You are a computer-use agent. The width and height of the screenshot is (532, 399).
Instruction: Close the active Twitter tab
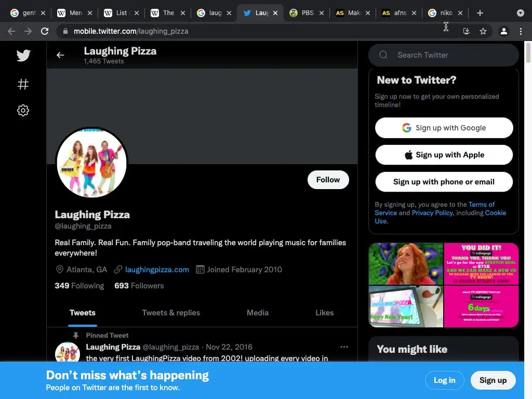point(275,13)
